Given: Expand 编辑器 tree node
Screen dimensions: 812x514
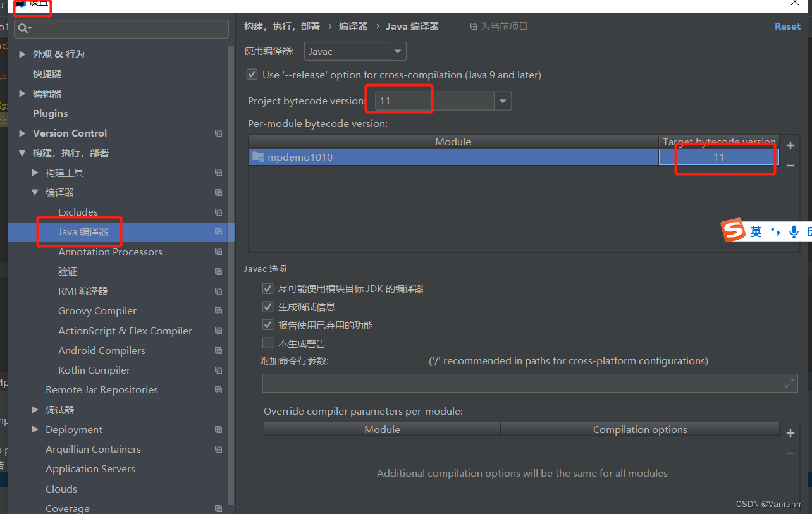Looking at the screenshot, I should point(23,94).
